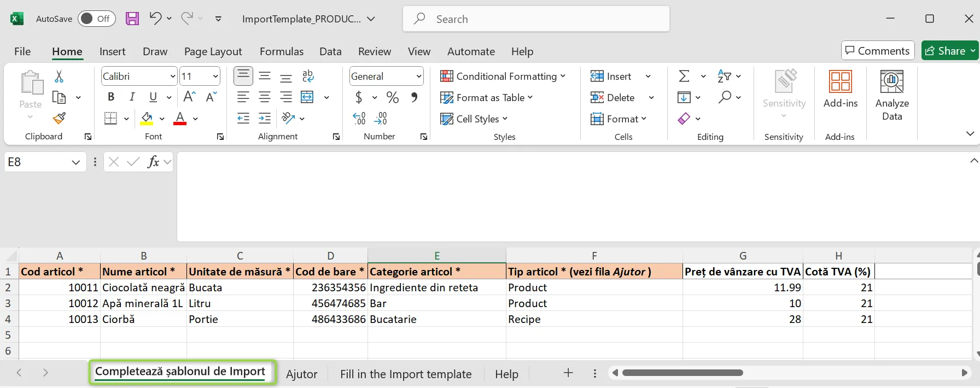980x388 pixels.
Task: Select the Cut scissors icon
Action: tap(59, 77)
